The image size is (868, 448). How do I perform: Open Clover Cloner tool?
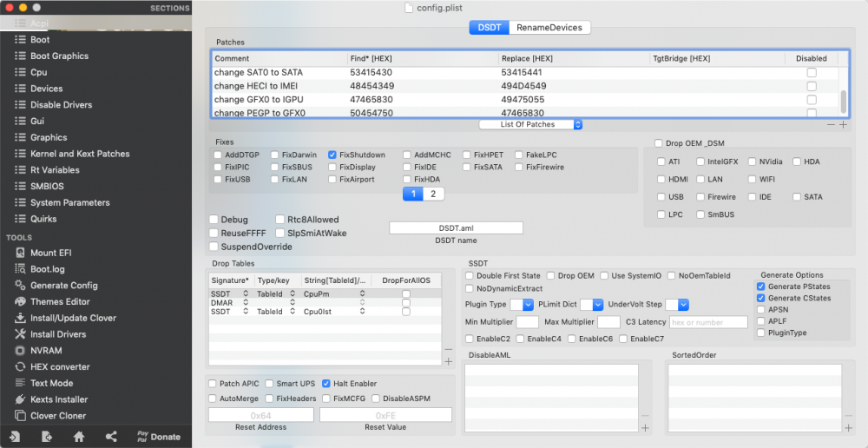(x=50, y=415)
